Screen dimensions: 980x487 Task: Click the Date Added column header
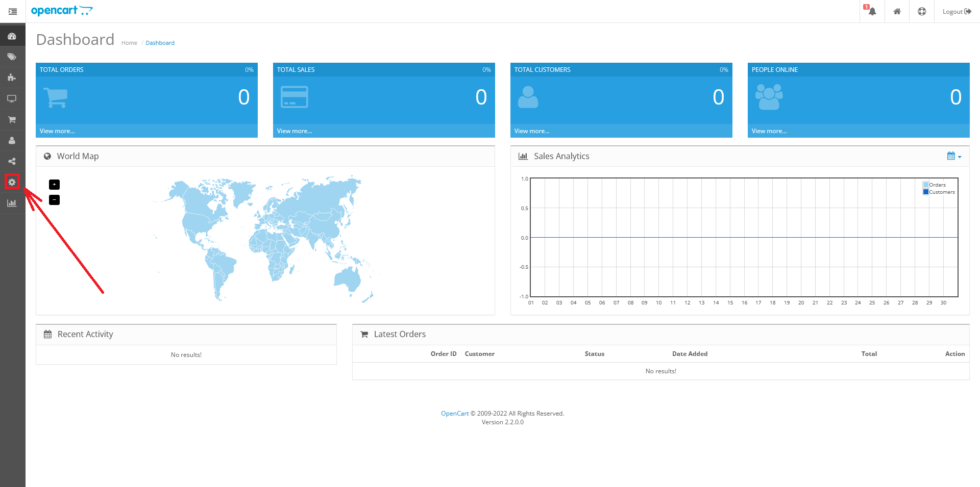(x=690, y=354)
